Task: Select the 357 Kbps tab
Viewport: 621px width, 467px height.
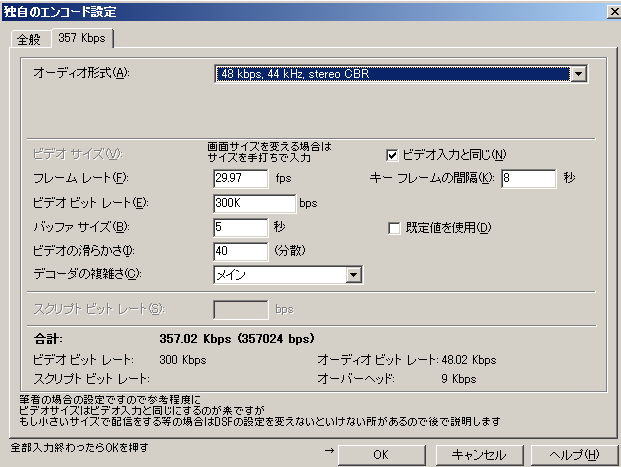Action: point(82,38)
